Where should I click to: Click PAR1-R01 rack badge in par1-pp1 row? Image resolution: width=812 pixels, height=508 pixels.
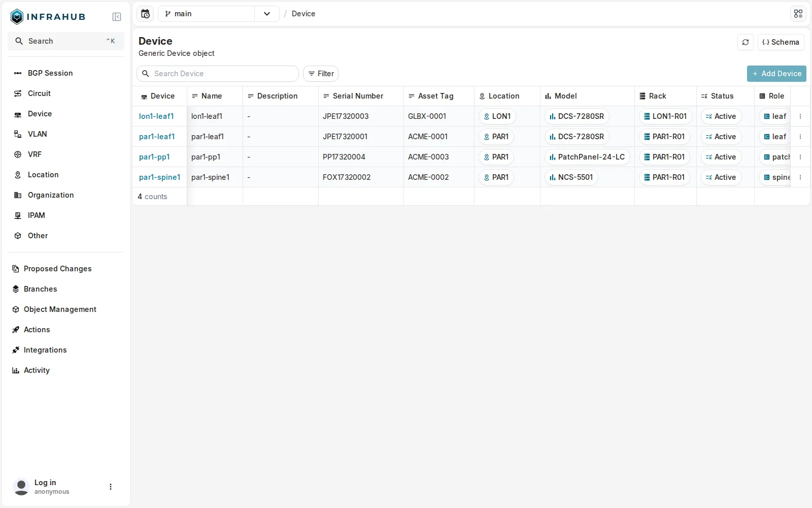pos(664,157)
